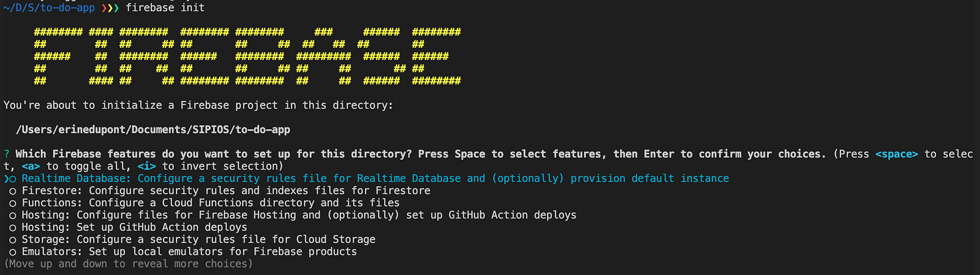The height and width of the screenshot is (275, 980).
Task: Click the colored prompt chevrons
Action: coord(110,8)
